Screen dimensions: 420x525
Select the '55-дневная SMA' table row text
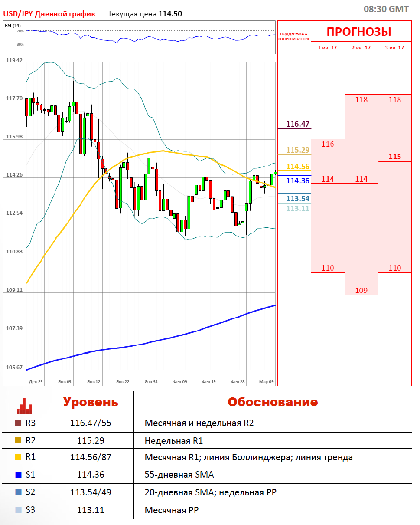(179, 475)
